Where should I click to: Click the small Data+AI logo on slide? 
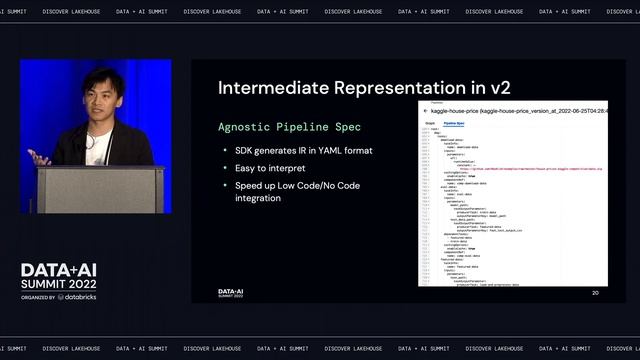[231, 293]
